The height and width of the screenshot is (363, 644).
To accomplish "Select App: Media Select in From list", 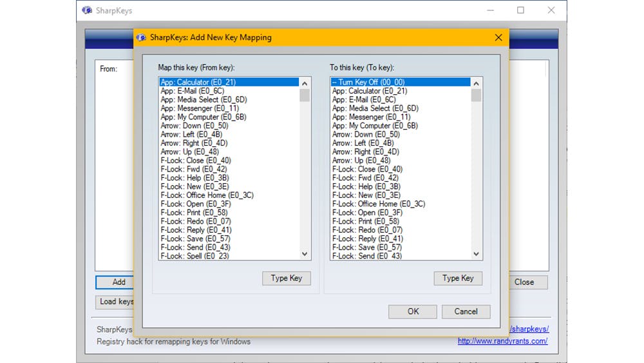I will 229,99.
